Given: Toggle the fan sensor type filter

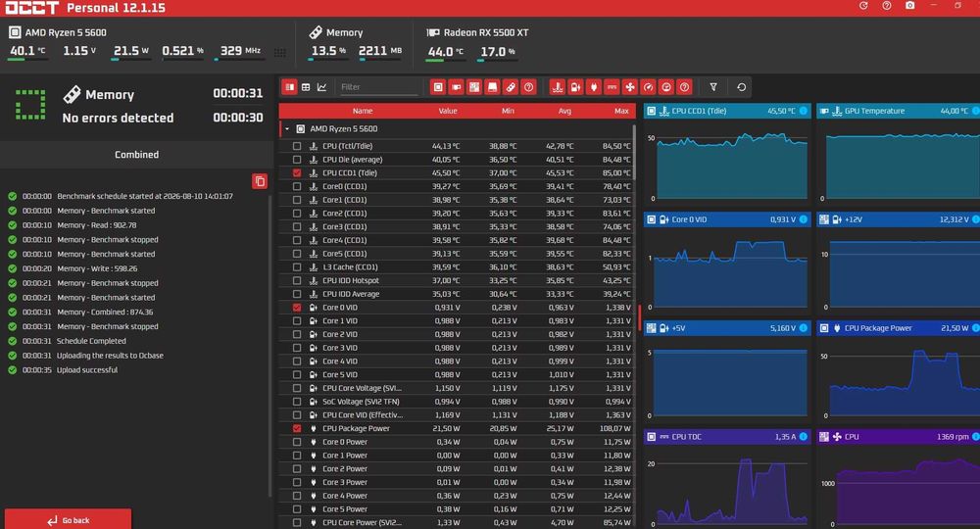Looking at the screenshot, I should point(630,87).
